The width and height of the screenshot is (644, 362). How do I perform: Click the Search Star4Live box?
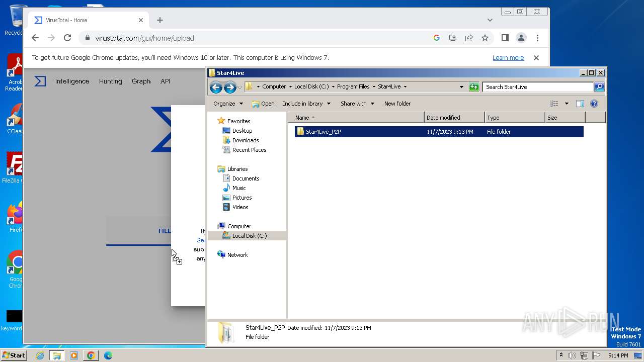point(538,87)
